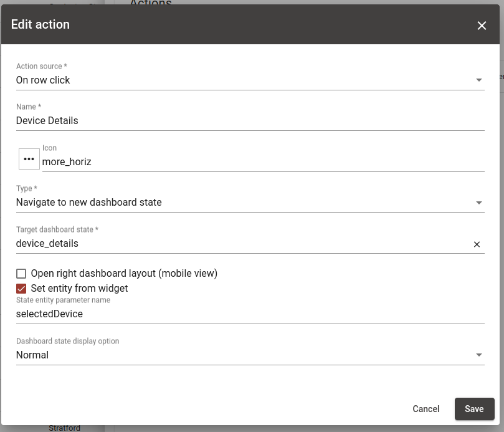Clear the device_details target state selection
Viewport: 504px width, 432px height.
coord(477,244)
